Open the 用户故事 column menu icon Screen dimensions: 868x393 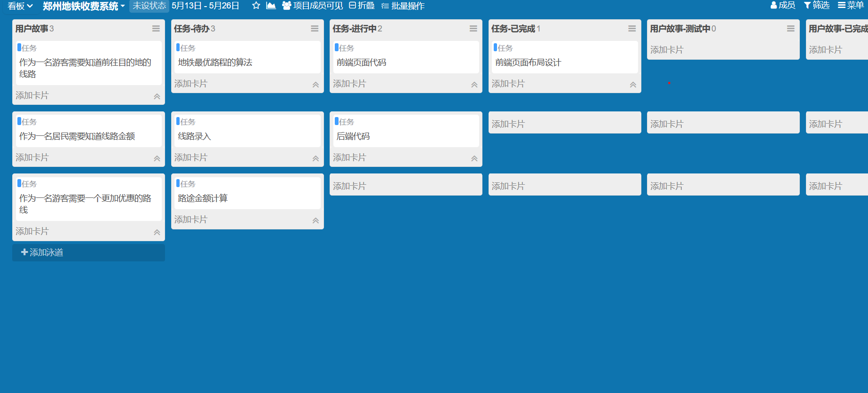(x=156, y=29)
